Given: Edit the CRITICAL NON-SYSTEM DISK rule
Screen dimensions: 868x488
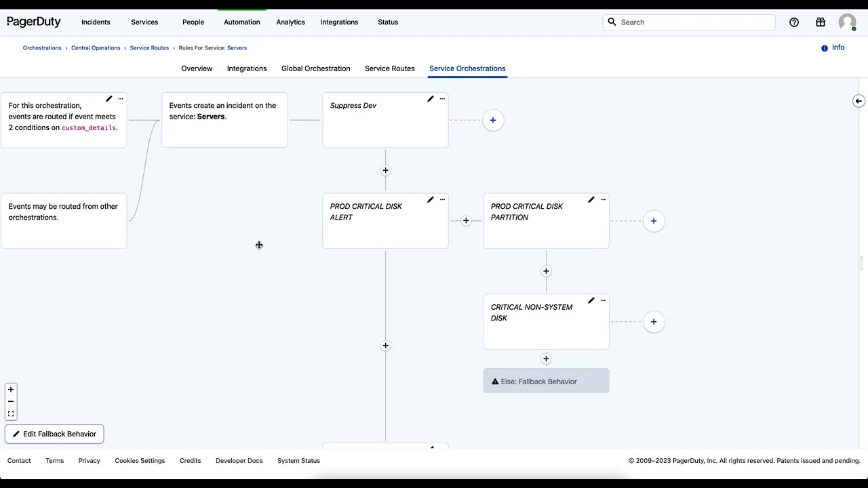Looking at the screenshot, I should tap(591, 300).
